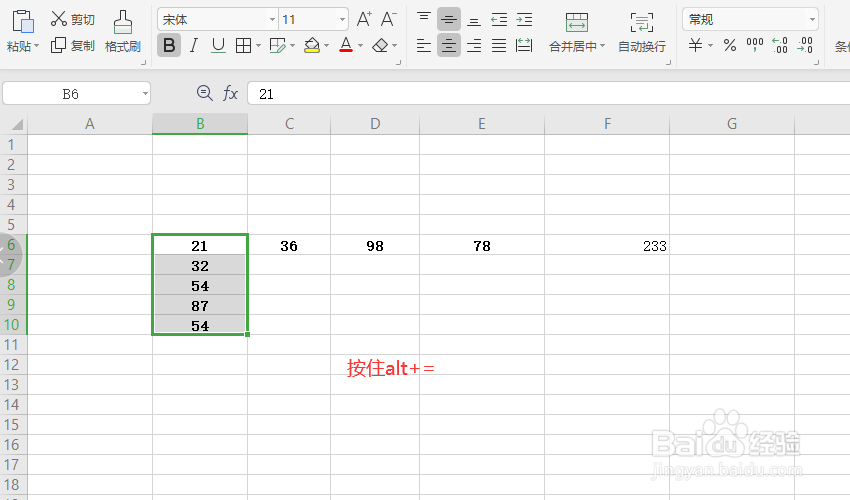Copy selection with the 复制 icon
Viewport: 850px width, 500px height.
58,46
